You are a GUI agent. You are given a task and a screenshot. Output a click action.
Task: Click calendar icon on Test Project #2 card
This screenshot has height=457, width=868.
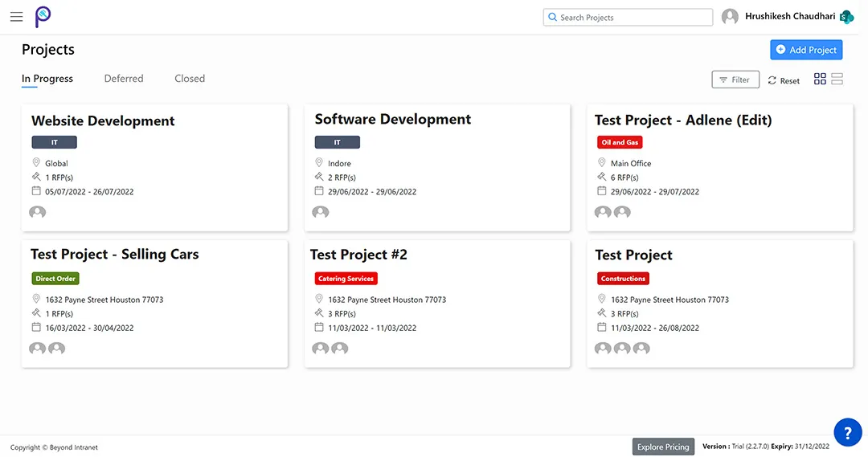[x=319, y=327]
